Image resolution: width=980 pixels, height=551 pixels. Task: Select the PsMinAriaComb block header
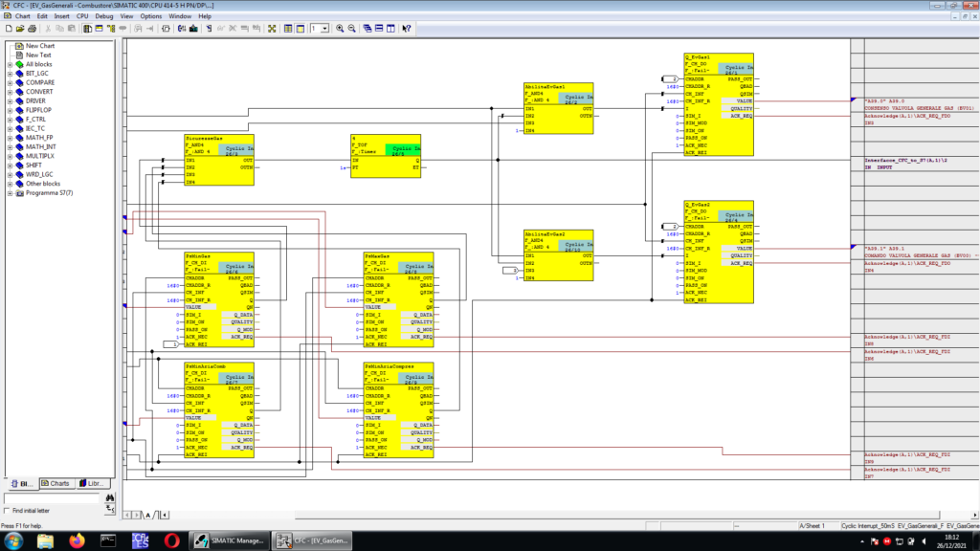point(219,373)
